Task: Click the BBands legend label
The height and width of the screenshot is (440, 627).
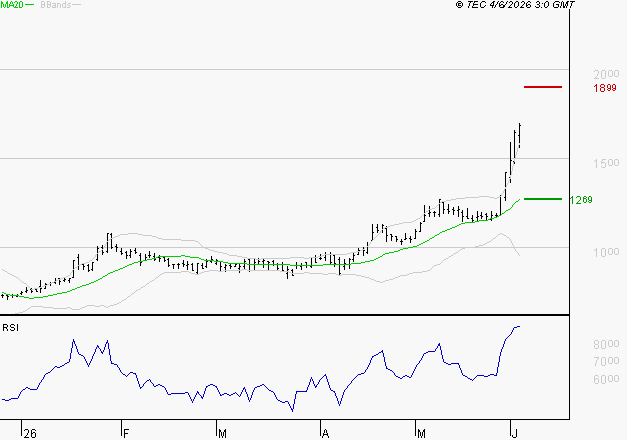Action: 56,5
